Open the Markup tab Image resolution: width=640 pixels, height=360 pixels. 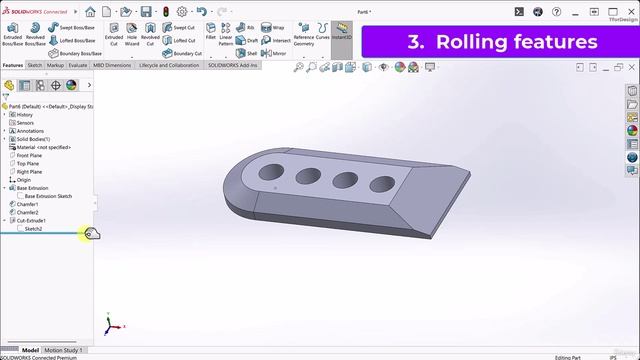pos(55,65)
